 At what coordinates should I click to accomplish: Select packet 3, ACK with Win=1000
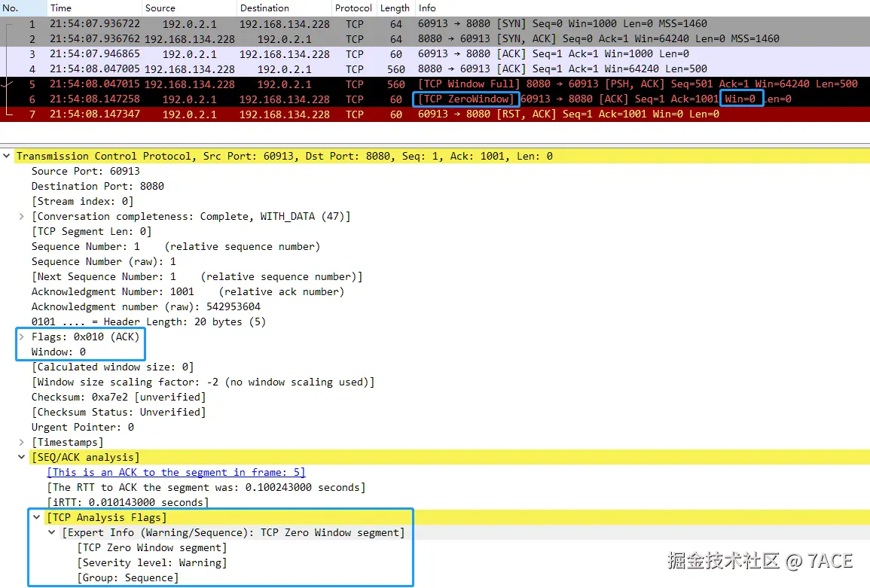click(x=435, y=53)
